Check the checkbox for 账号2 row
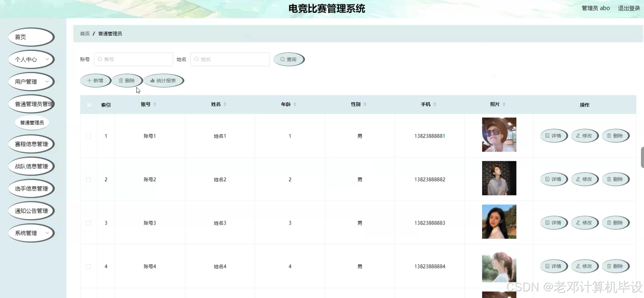This screenshot has width=644, height=298. [88, 180]
